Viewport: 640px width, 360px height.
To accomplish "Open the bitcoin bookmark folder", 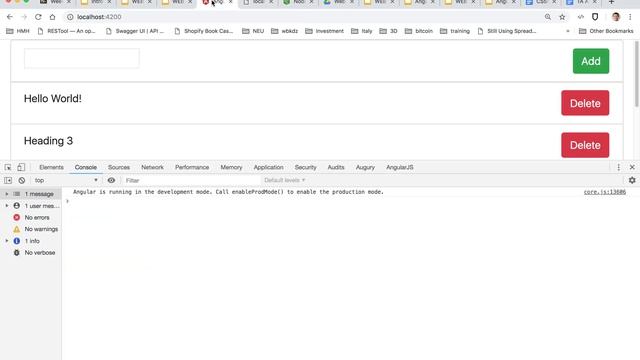I will click(x=419, y=31).
